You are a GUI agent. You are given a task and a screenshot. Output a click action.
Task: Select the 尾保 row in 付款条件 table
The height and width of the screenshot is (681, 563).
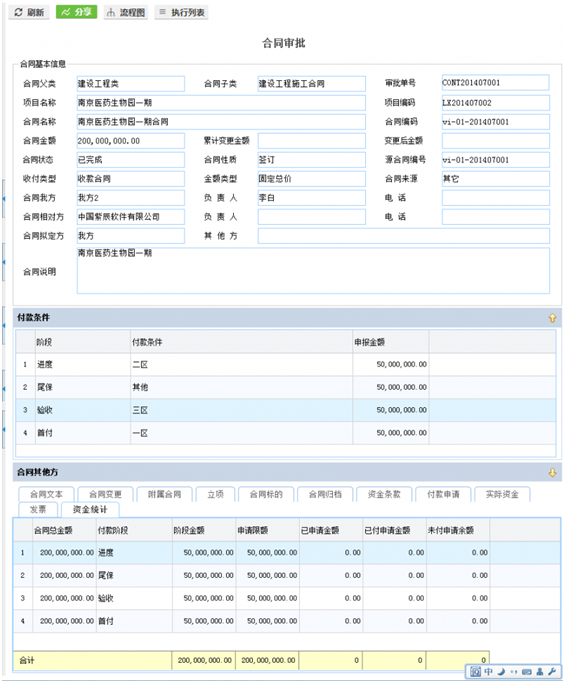pos(286,387)
